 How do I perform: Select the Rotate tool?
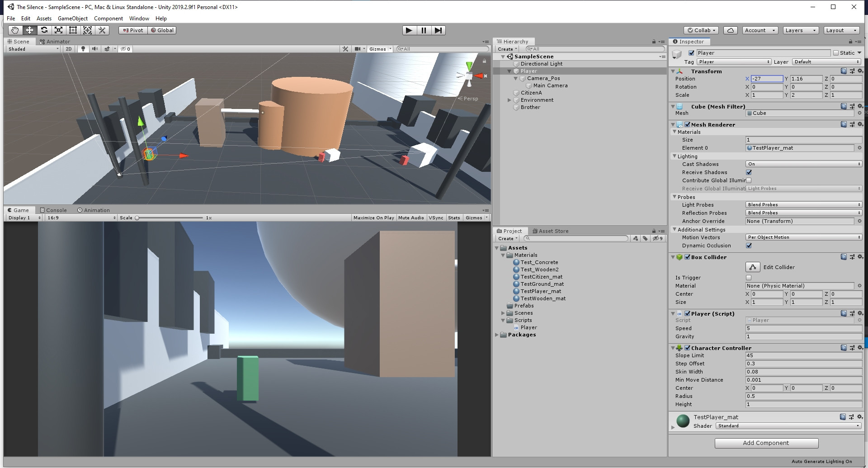(44, 30)
